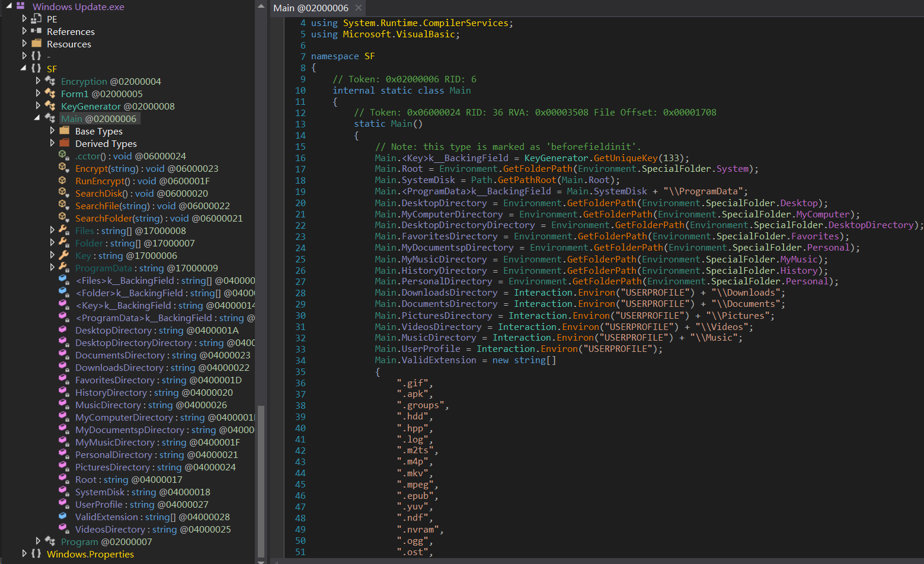This screenshot has height=564, width=924.
Task: Click "namespace SF" text on line 7
Action: click(x=343, y=56)
